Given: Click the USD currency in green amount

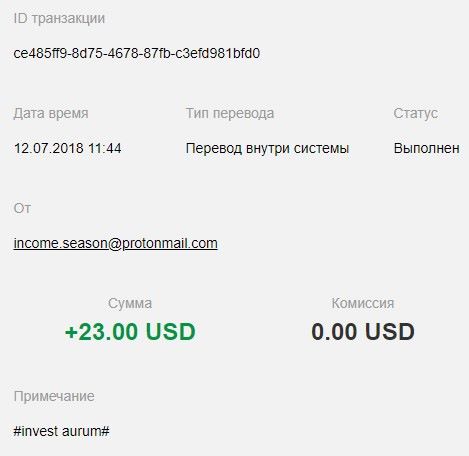Looking at the screenshot, I should click(171, 332).
